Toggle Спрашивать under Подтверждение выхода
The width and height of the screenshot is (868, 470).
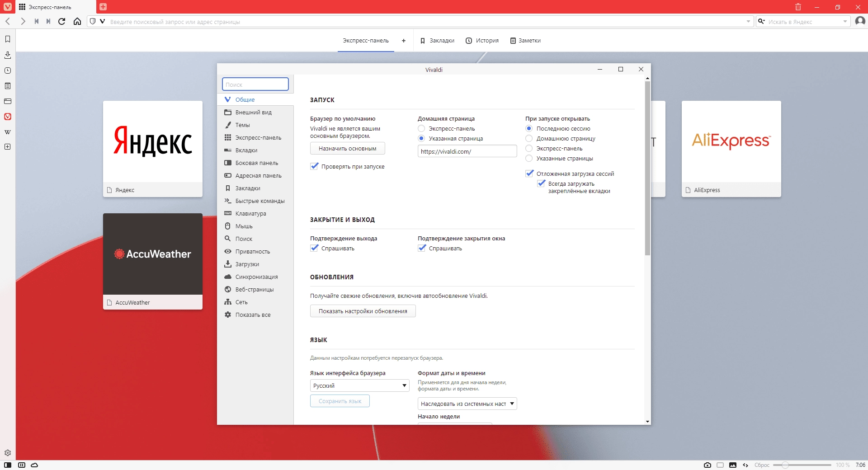[x=315, y=248]
